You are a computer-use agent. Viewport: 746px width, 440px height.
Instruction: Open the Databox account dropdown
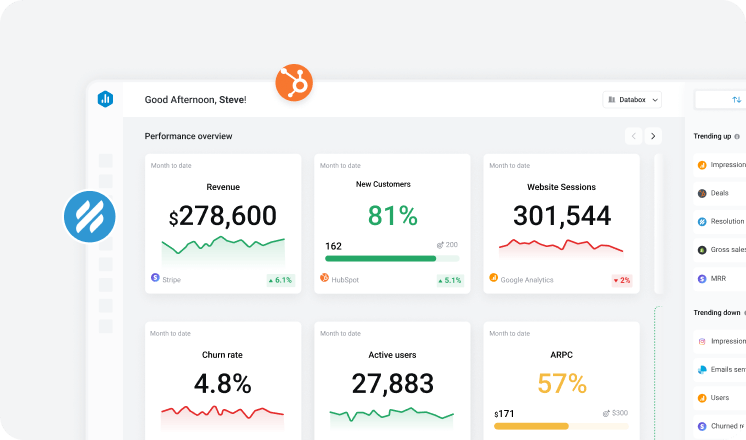click(x=632, y=100)
